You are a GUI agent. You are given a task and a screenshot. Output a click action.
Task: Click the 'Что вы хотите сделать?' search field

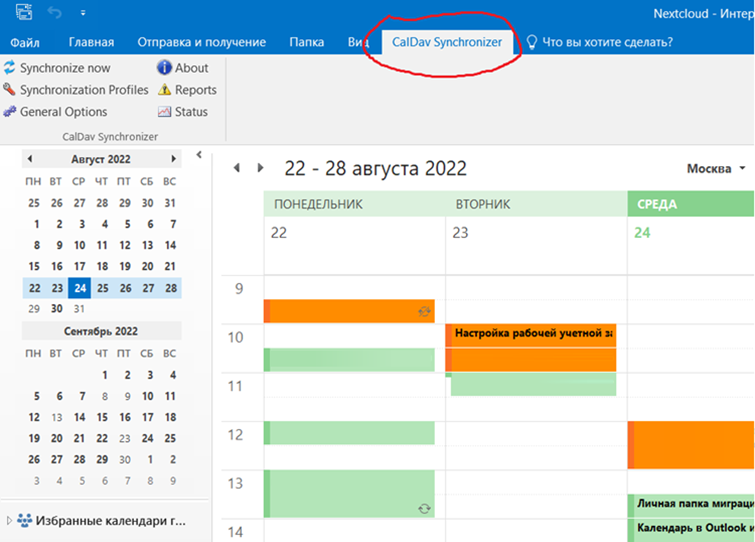pos(607,42)
